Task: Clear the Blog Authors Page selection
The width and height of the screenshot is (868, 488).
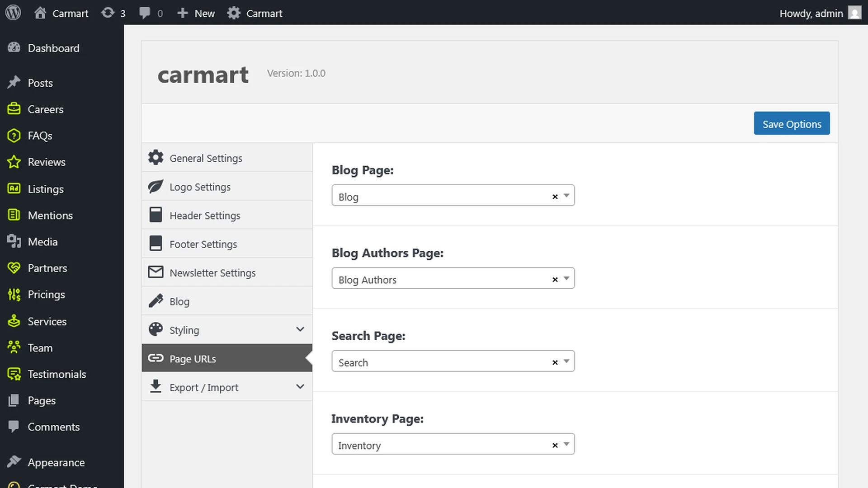Action: tap(555, 280)
